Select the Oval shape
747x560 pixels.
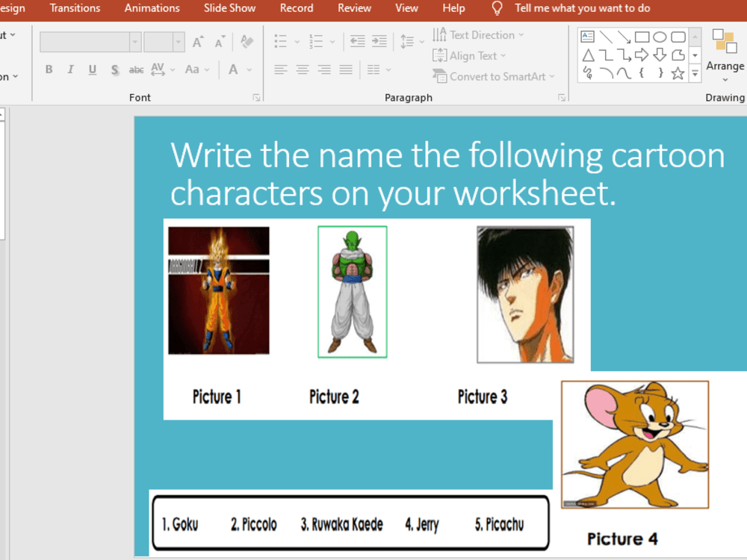[x=660, y=37]
